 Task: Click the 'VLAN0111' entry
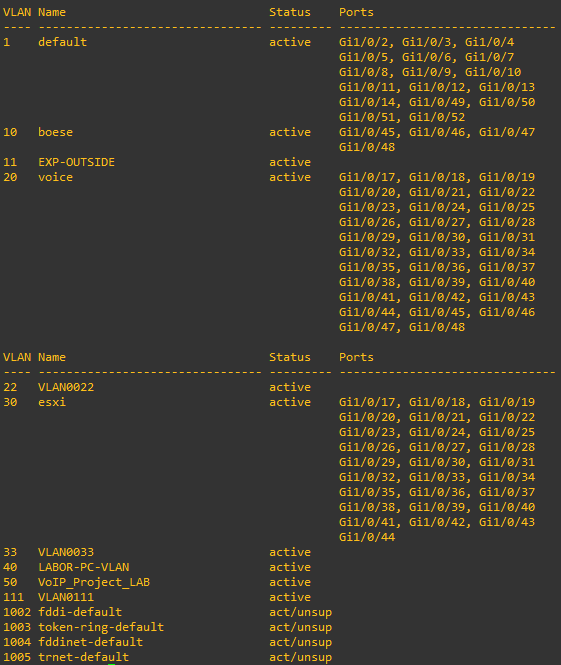pyautogui.click(x=66, y=597)
